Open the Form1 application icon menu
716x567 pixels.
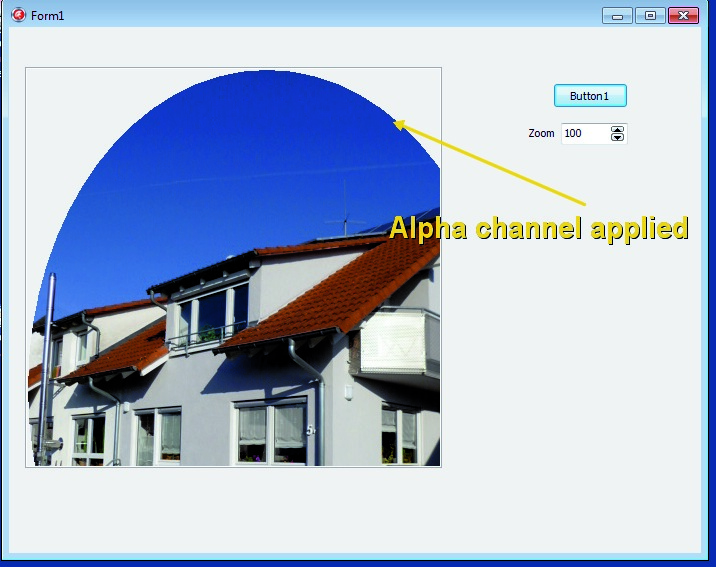pos(18,15)
